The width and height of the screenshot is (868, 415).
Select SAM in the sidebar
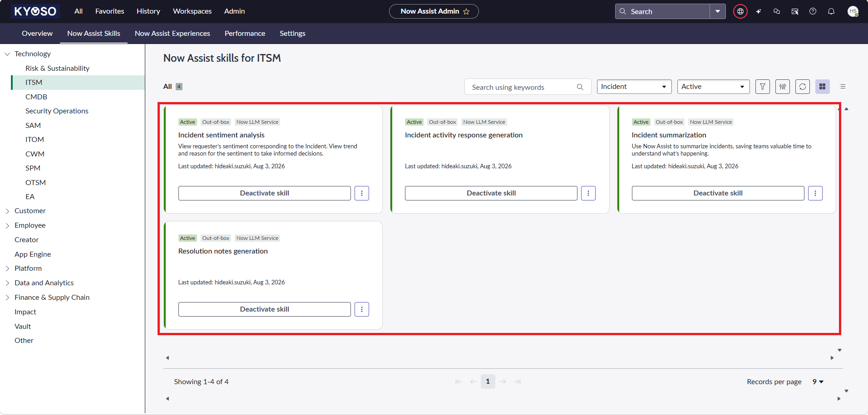pyautogui.click(x=33, y=126)
